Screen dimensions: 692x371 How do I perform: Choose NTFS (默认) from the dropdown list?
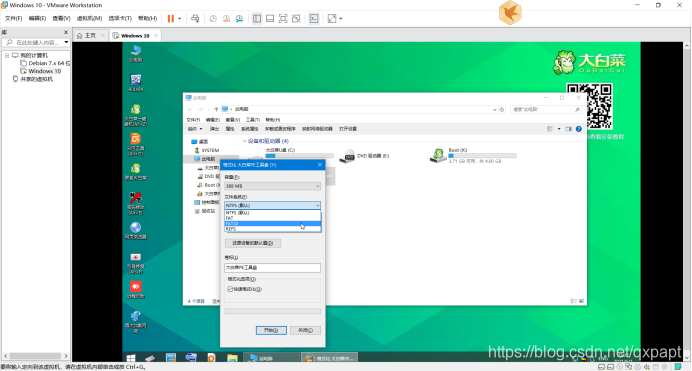(x=272, y=213)
